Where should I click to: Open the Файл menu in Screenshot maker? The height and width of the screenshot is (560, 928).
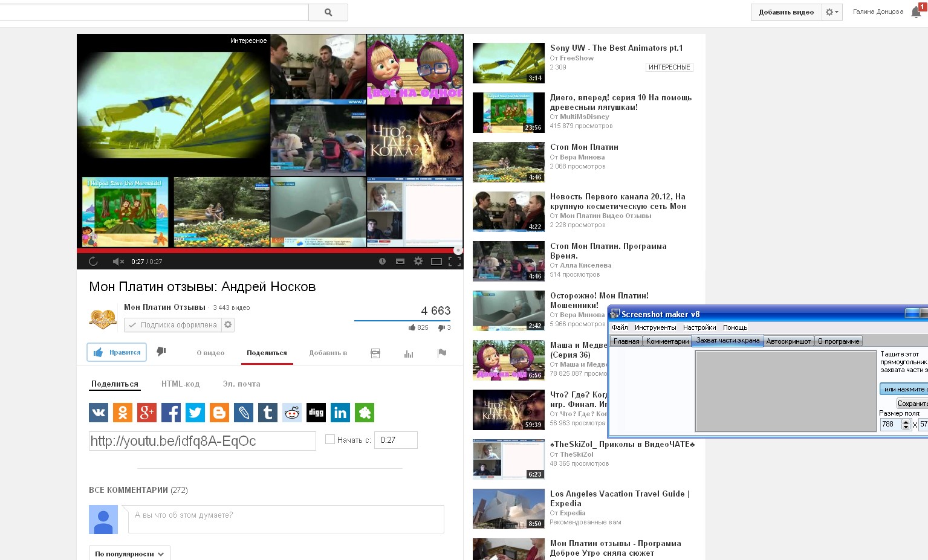[620, 327]
